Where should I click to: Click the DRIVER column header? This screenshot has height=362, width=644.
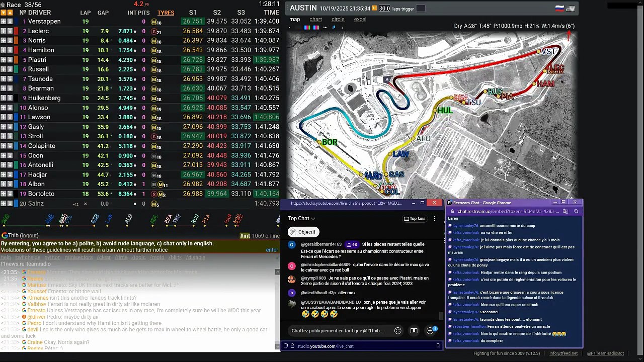(39, 13)
